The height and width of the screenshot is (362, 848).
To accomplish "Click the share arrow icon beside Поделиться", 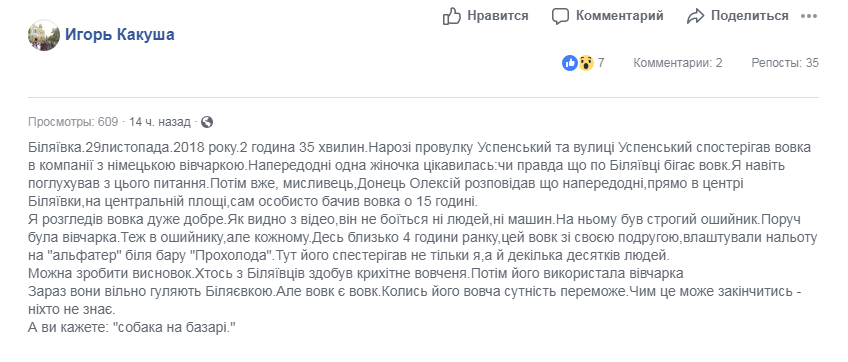I will (695, 16).
